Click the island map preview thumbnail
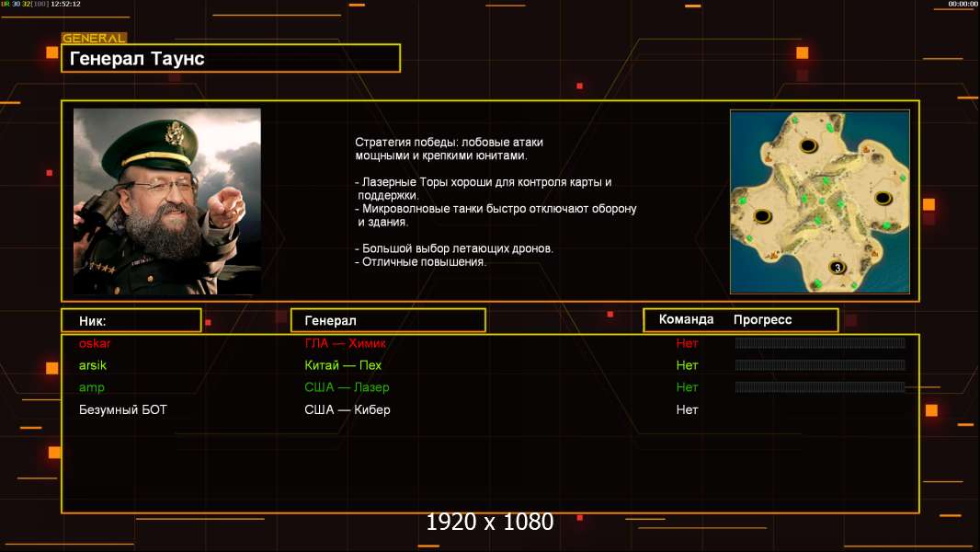The image size is (980, 552). (x=820, y=201)
